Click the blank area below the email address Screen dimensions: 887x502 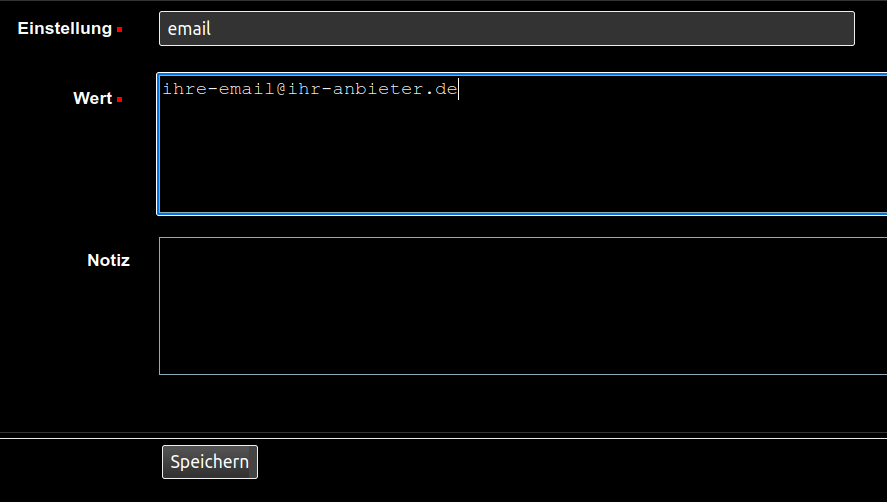[522, 156]
